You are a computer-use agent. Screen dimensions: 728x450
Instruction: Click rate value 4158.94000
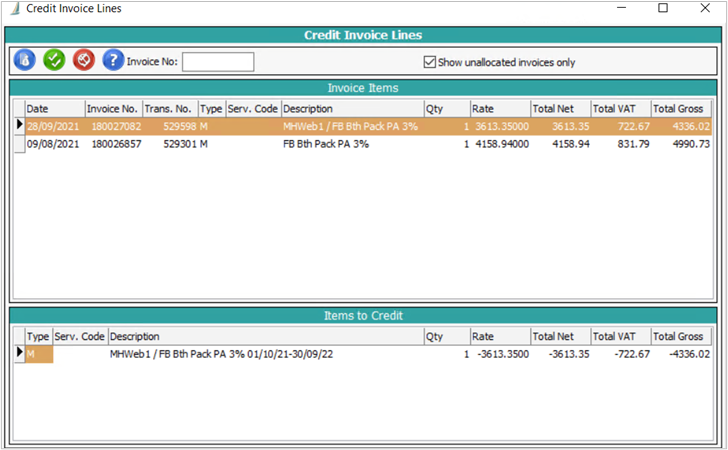pos(502,144)
